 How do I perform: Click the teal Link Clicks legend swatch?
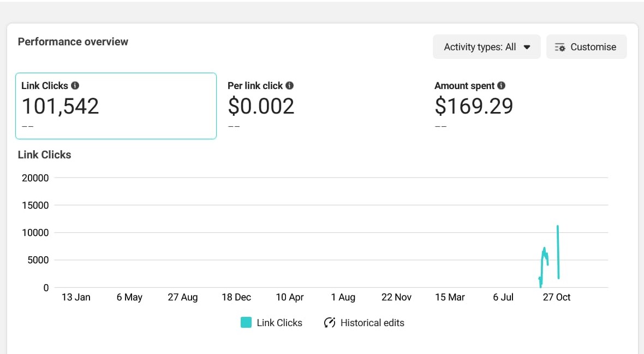[246, 323]
